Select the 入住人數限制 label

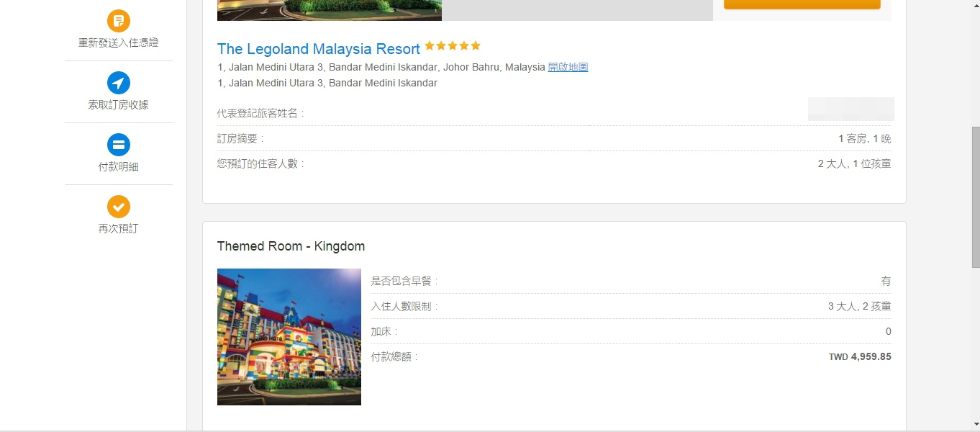pyautogui.click(x=404, y=306)
